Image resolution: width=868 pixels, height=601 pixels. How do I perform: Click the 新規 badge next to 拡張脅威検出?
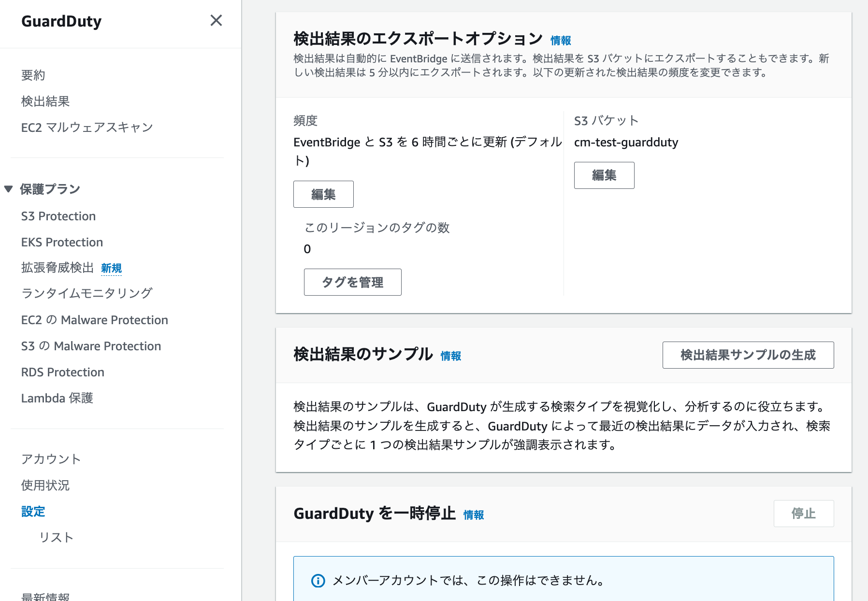click(x=111, y=268)
